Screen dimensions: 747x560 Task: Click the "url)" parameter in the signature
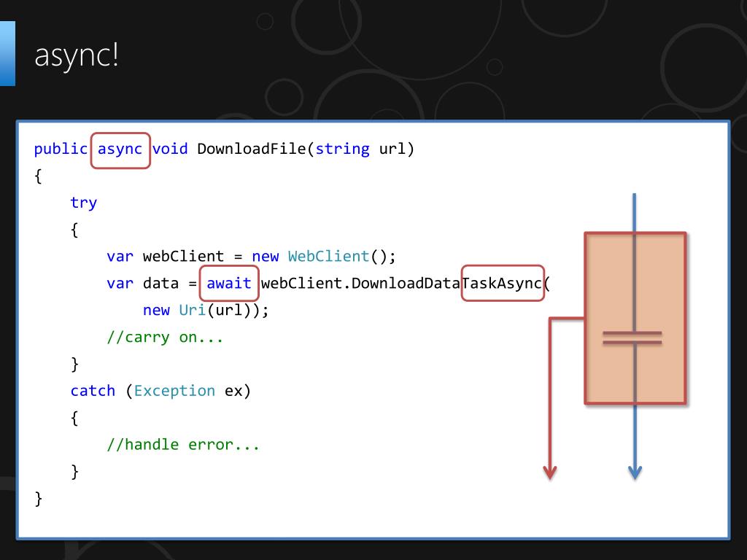click(396, 149)
